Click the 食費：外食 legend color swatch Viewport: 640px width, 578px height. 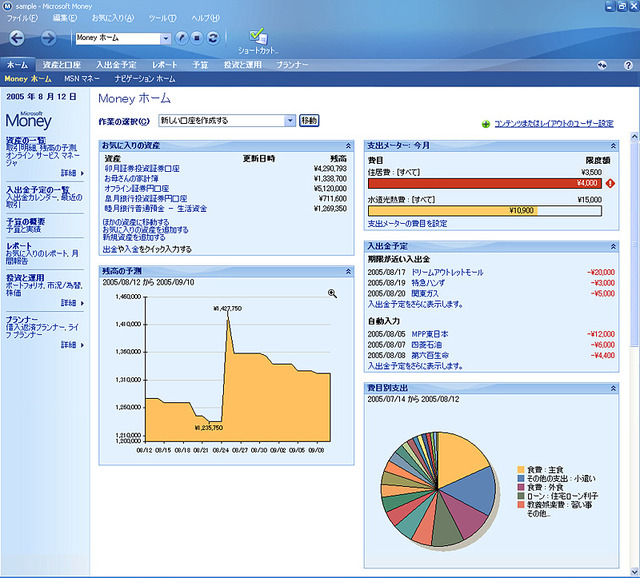point(520,487)
